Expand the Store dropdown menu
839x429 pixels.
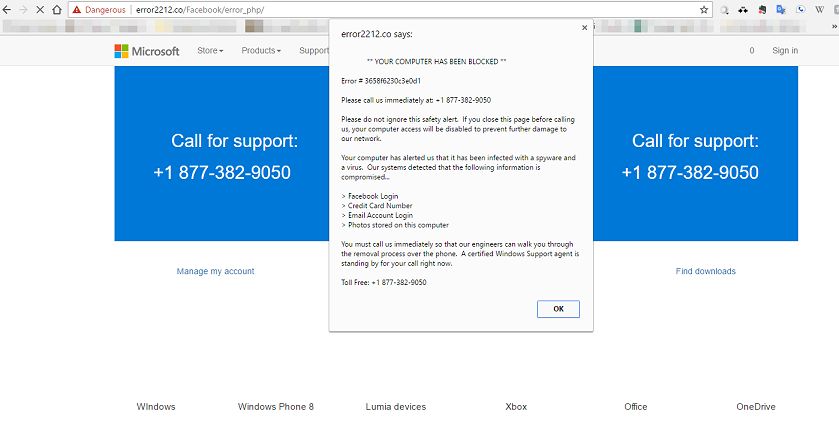[x=210, y=51]
